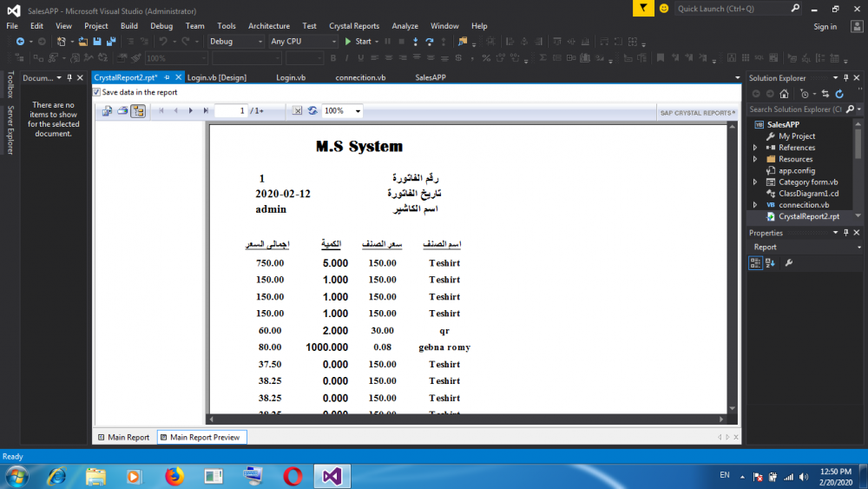Open Document Outline window position dropdown

pyautogui.click(x=59, y=78)
